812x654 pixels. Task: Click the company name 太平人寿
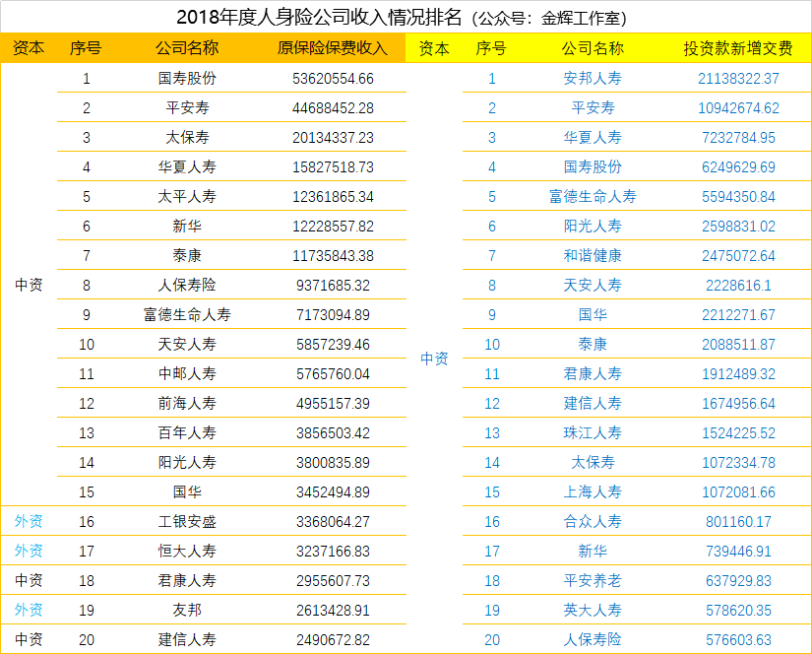click(187, 196)
